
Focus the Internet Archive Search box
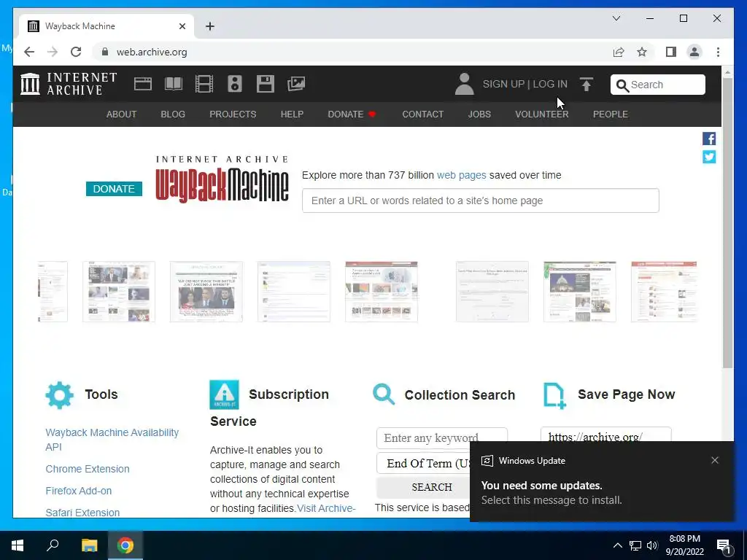tap(657, 85)
